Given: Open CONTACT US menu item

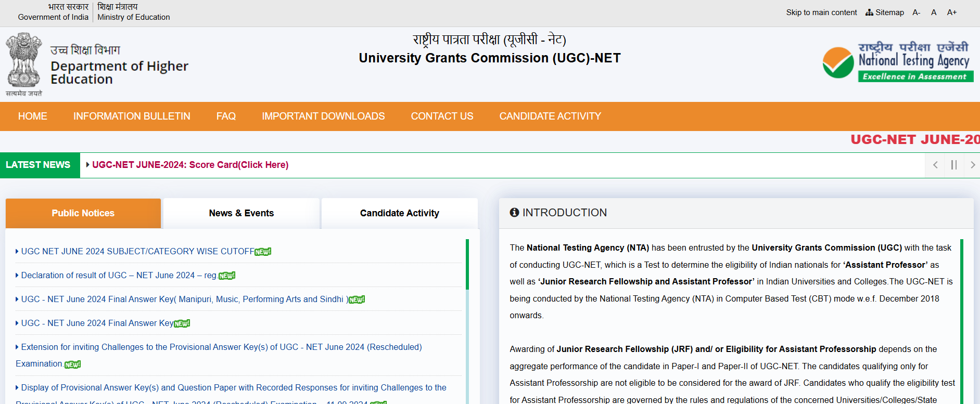Looking at the screenshot, I should [x=442, y=116].
